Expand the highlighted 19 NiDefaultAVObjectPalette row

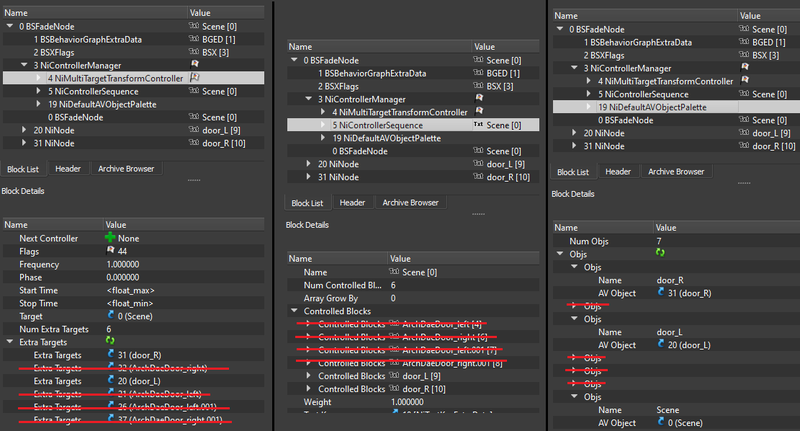click(589, 107)
